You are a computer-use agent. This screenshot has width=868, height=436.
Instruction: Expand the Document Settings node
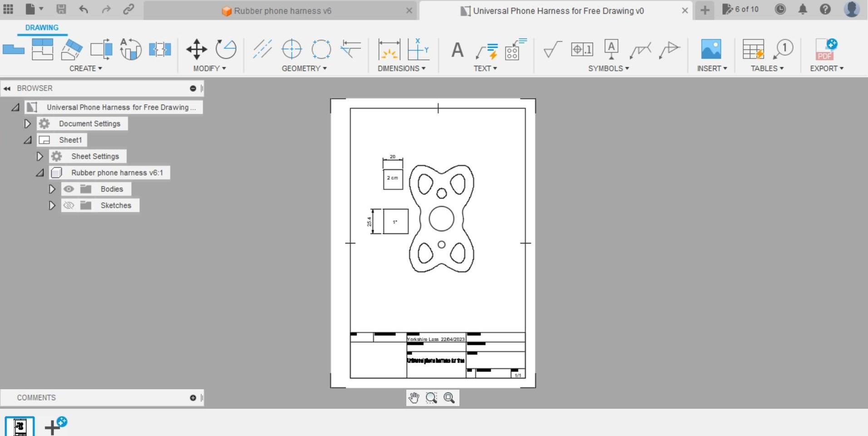(27, 124)
